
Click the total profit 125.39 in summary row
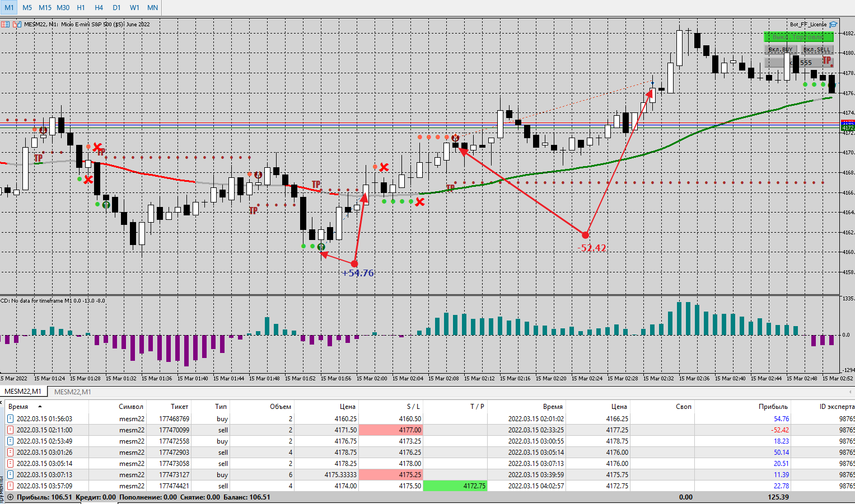pyautogui.click(x=778, y=497)
